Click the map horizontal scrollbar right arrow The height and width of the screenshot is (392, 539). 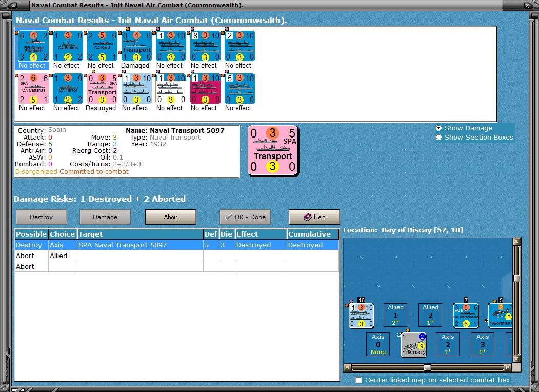tap(508, 367)
